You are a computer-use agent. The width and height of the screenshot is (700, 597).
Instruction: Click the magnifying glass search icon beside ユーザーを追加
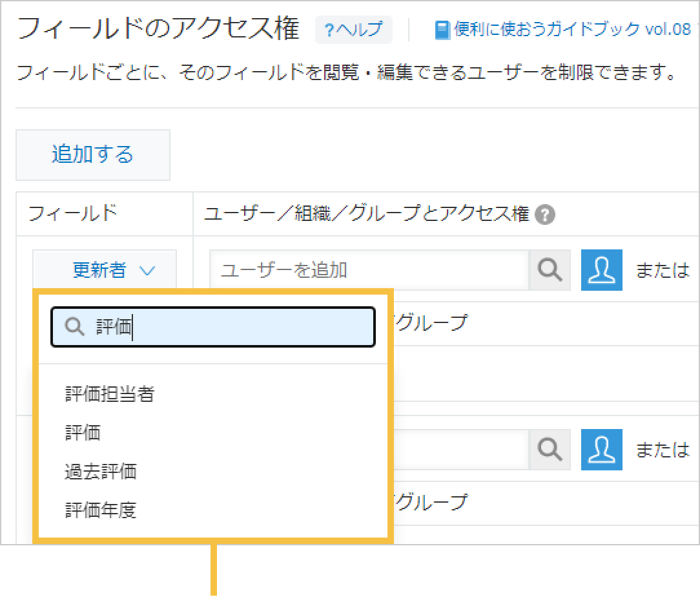pos(550,270)
